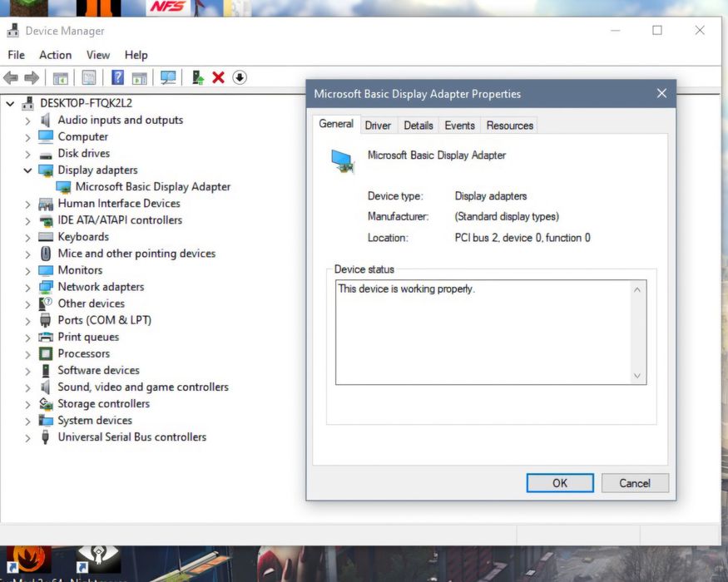The image size is (728, 582).
Task: Select the Keyboards category icon
Action: 46,237
